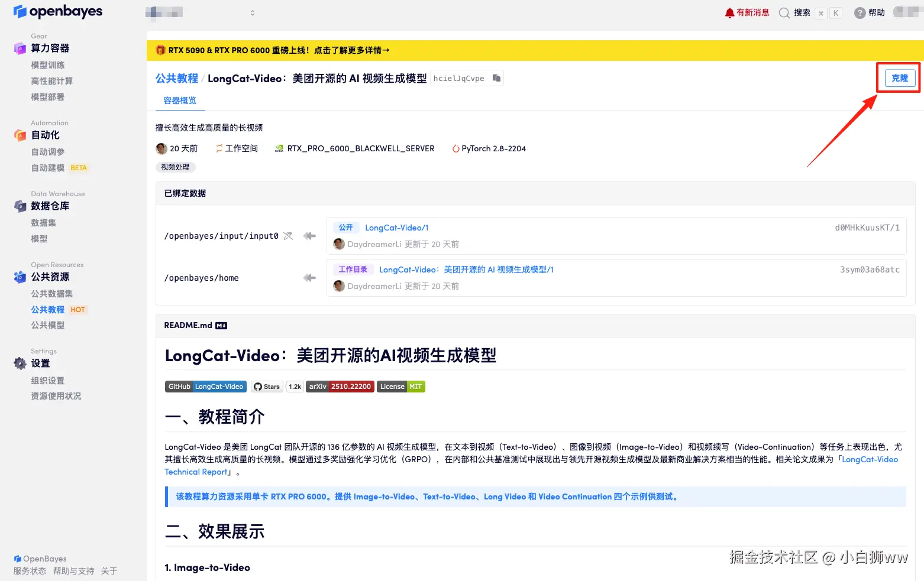Screen dimensions: 924x581
Task: Click the PyTorch flame icon
Action: coord(455,149)
